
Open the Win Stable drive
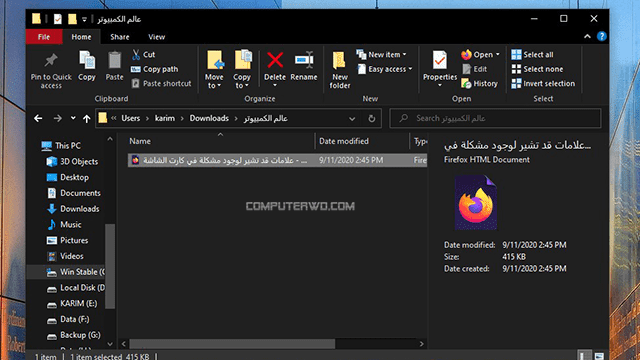[76, 272]
